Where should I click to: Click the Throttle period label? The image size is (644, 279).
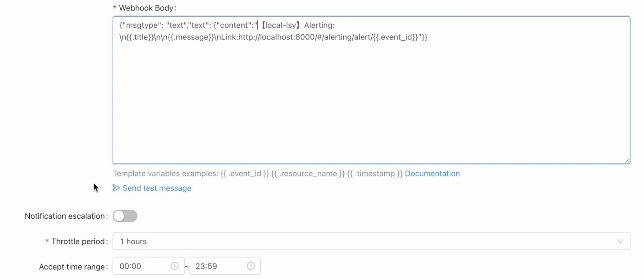coord(78,242)
